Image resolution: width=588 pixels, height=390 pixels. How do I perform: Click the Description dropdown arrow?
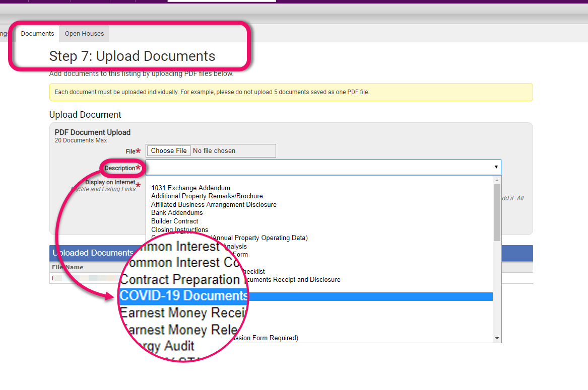(496, 167)
